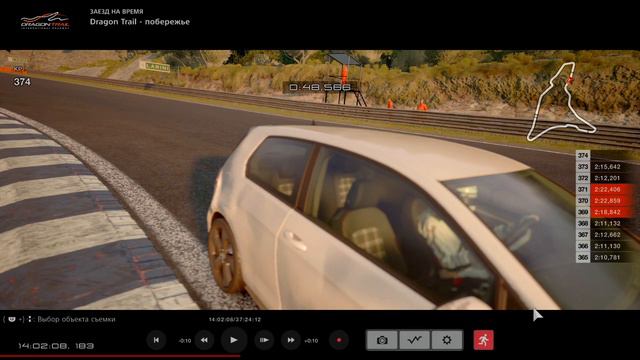Play the replay
The width and height of the screenshot is (640, 360).
[x=233, y=340]
